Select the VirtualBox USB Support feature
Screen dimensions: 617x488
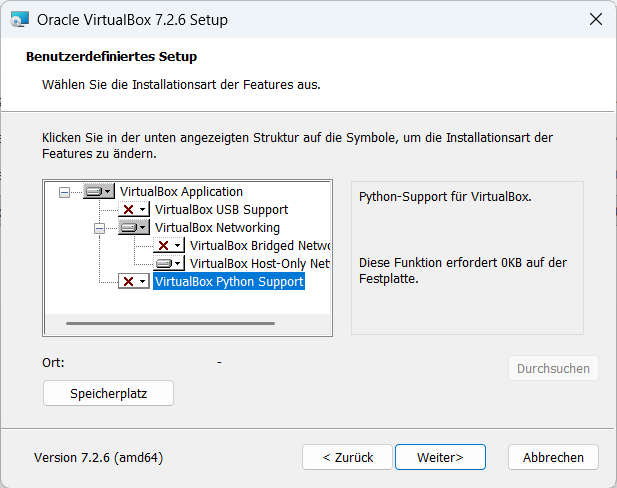(x=221, y=209)
